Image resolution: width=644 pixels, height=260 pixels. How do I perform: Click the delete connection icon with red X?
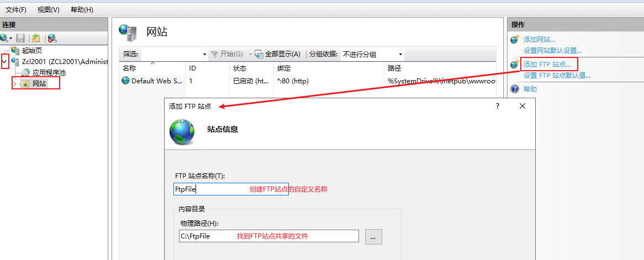coord(52,38)
